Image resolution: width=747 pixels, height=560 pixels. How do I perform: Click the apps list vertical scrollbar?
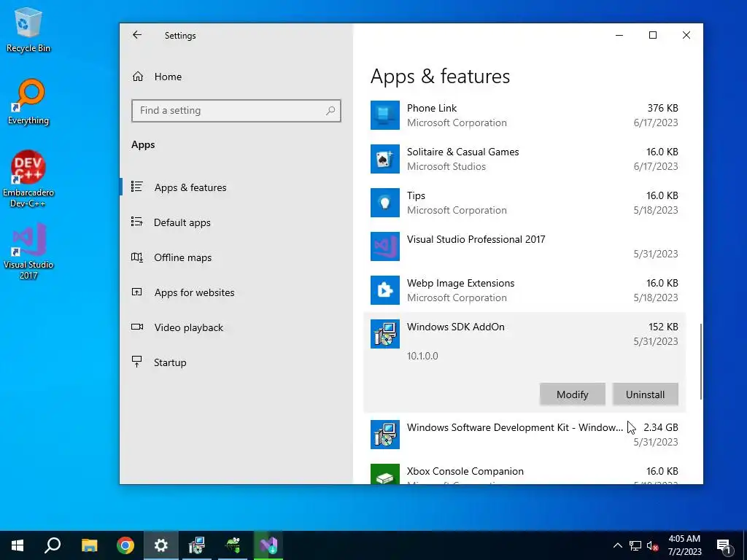pyautogui.click(x=701, y=361)
